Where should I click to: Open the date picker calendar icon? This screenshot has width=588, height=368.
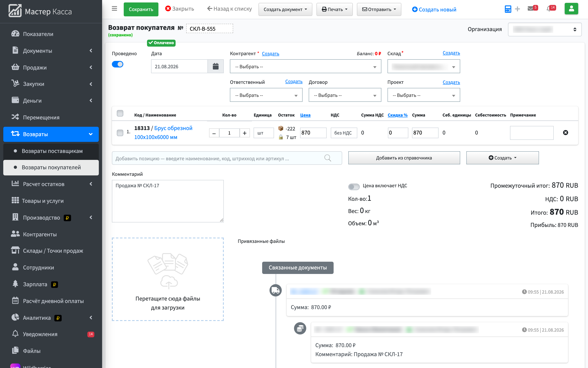pyautogui.click(x=216, y=66)
